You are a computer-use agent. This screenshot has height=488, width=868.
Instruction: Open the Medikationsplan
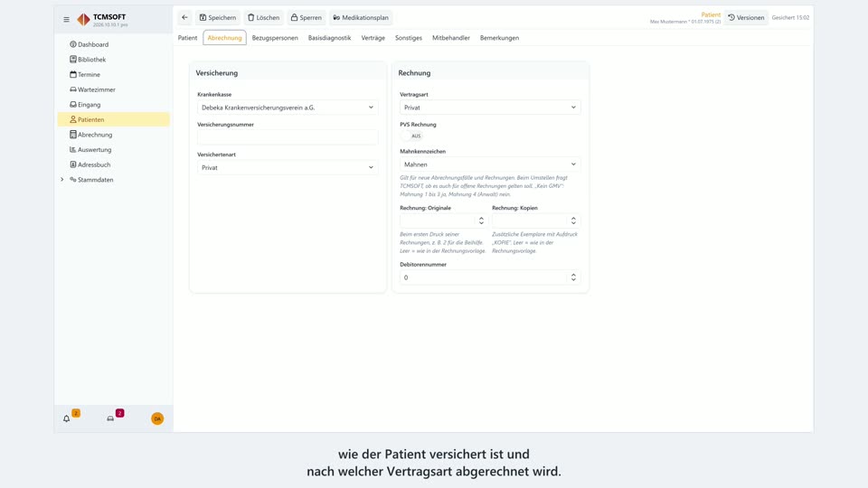tap(361, 18)
